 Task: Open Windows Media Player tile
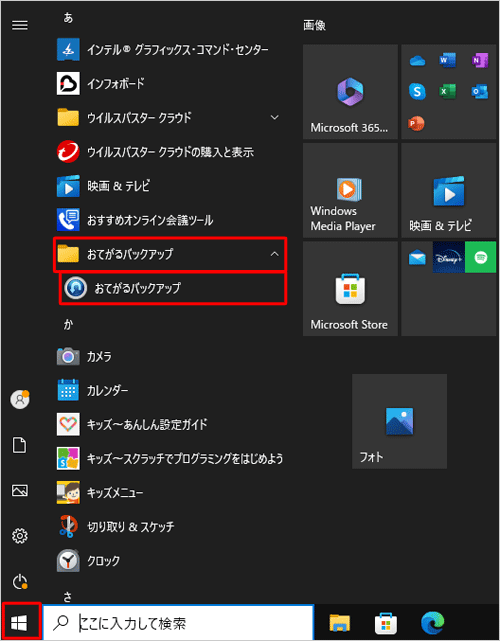tap(350, 191)
